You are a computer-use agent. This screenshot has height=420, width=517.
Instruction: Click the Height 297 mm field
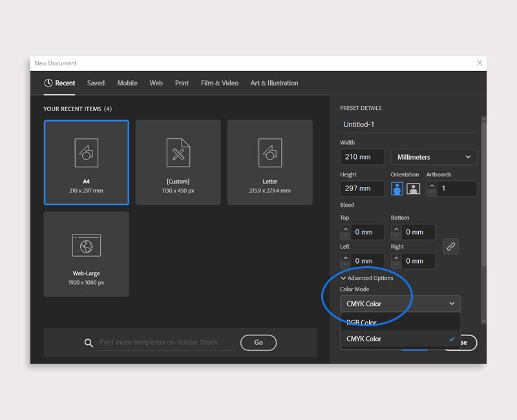click(x=363, y=189)
